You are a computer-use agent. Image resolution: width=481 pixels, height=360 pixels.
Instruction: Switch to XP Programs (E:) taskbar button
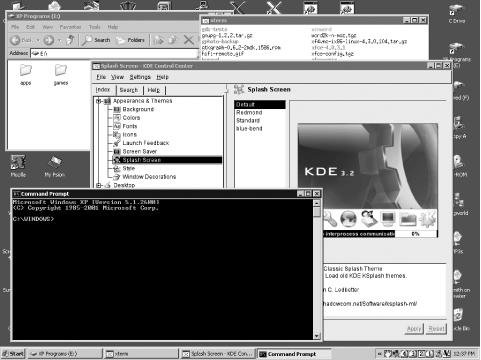click(x=64, y=354)
